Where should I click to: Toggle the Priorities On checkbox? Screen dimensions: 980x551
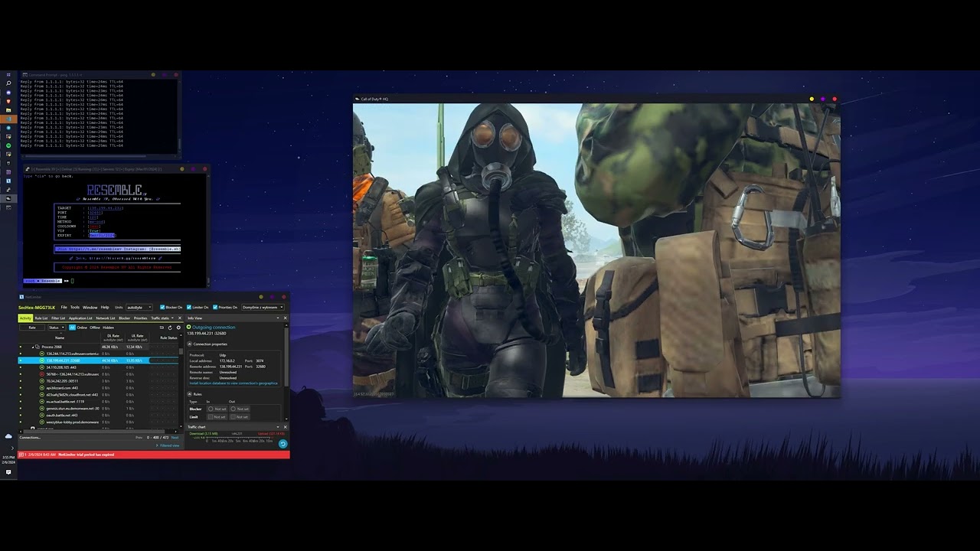pos(215,307)
